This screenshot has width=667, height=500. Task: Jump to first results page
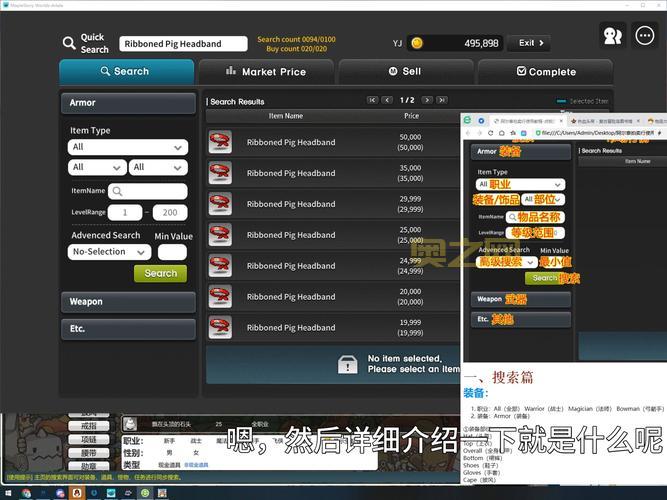tap(372, 100)
